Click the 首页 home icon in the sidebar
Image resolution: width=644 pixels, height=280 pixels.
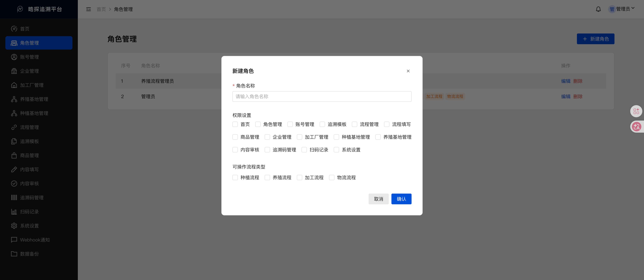(14, 29)
